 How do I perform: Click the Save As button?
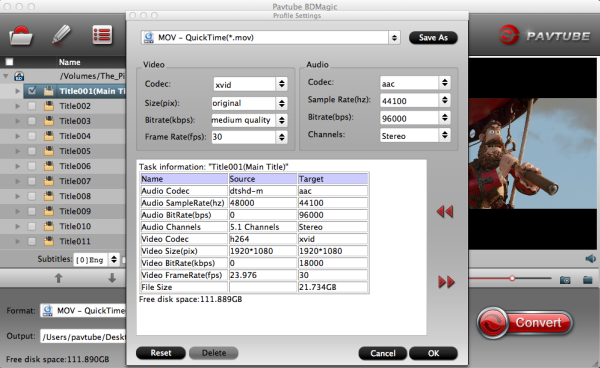[x=433, y=37]
